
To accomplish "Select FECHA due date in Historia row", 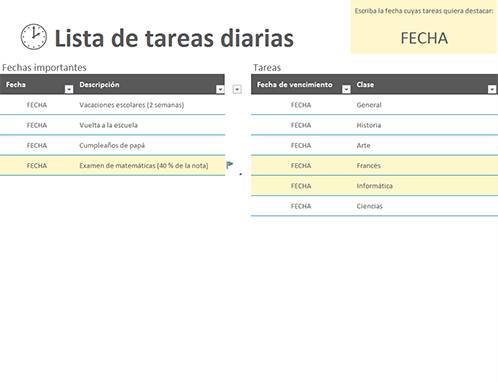I will click(301, 125).
